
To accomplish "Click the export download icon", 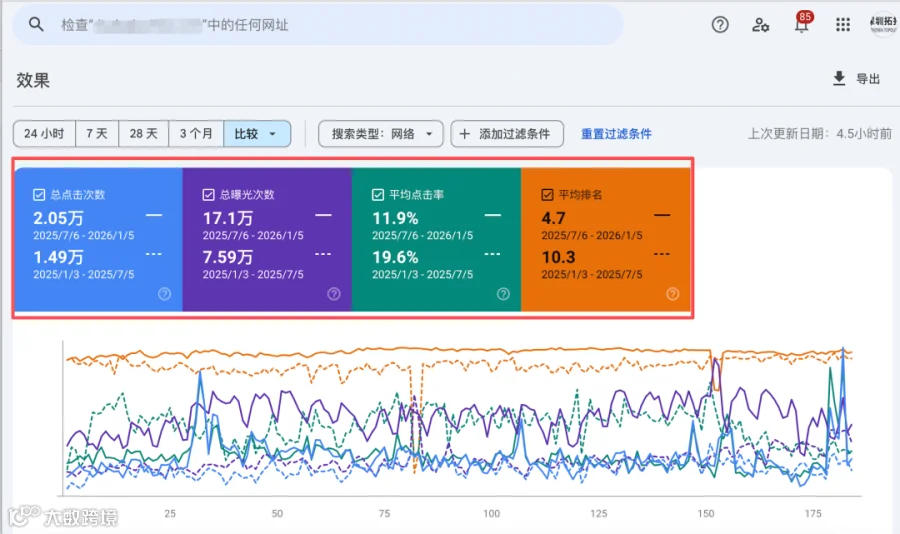I will (x=839, y=79).
